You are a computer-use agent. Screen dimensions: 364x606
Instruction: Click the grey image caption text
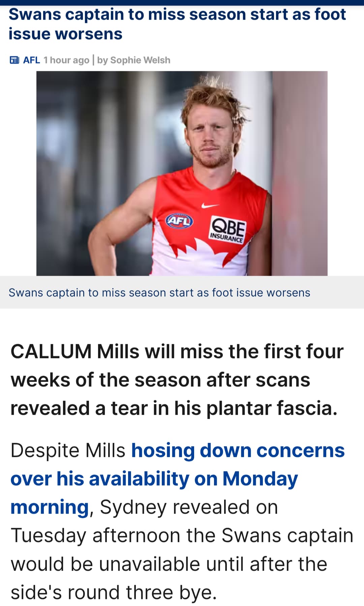pyautogui.click(x=159, y=293)
